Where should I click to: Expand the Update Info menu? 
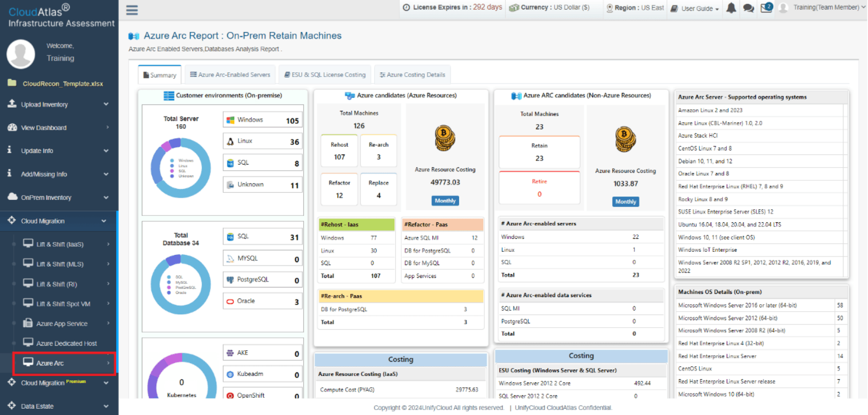click(59, 151)
